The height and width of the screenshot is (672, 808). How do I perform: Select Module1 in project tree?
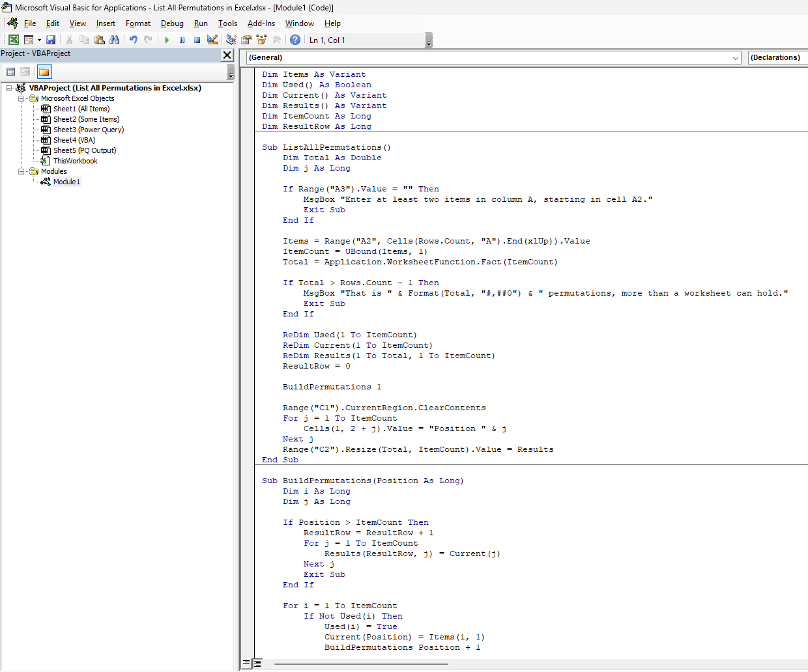coord(66,182)
